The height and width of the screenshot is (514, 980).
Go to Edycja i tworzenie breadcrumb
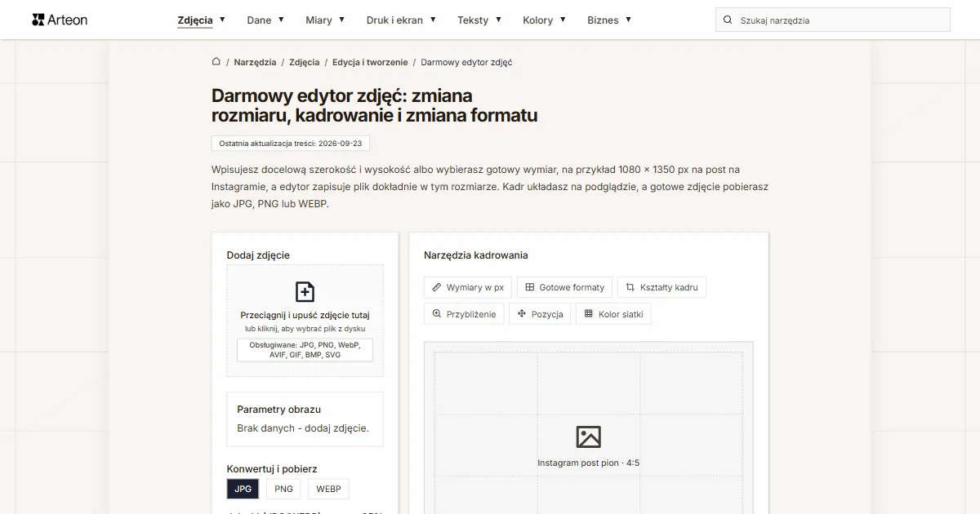tap(370, 62)
